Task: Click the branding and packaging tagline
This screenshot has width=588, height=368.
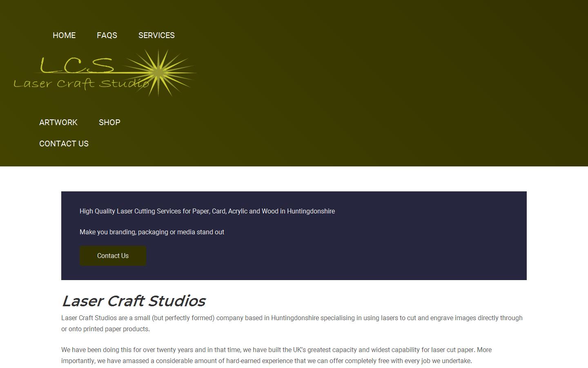Action: click(x=151, y=232)
